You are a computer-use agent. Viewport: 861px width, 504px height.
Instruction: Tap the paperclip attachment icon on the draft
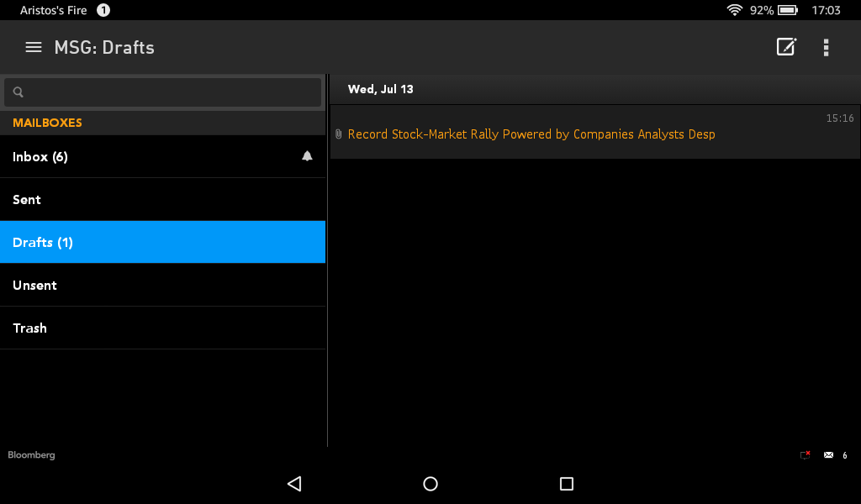[339, 134]
